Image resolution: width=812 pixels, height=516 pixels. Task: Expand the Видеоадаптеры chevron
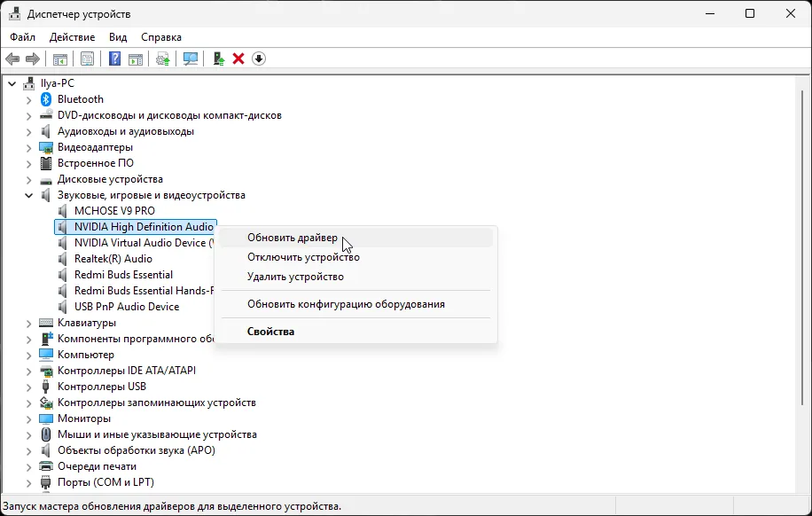(29, 148)
